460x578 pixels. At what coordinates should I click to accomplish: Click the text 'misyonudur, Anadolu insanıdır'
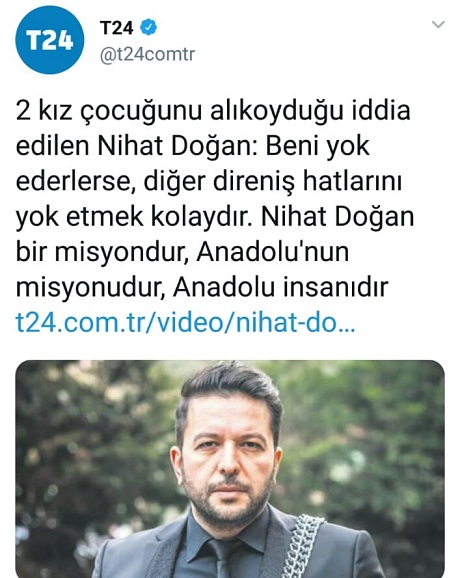[x=202, y=288]
